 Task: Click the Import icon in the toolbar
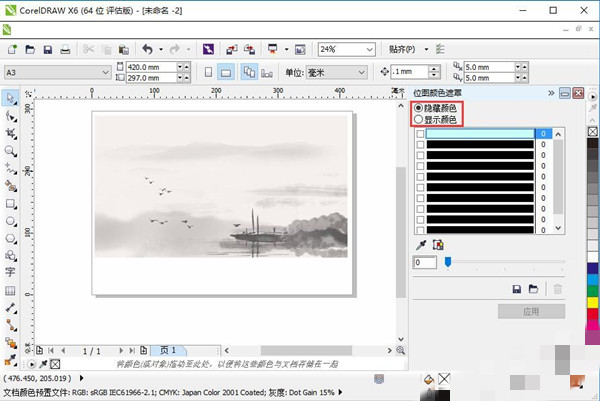[232, 49]
